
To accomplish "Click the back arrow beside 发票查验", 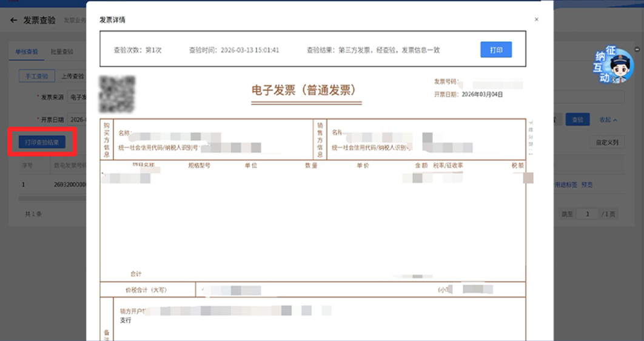I will pos(13,20).
